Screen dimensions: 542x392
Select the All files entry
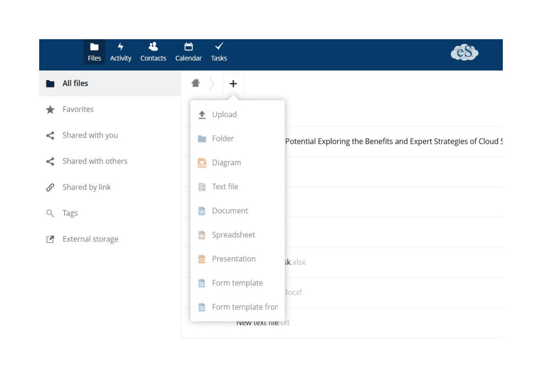click(75, 83)
